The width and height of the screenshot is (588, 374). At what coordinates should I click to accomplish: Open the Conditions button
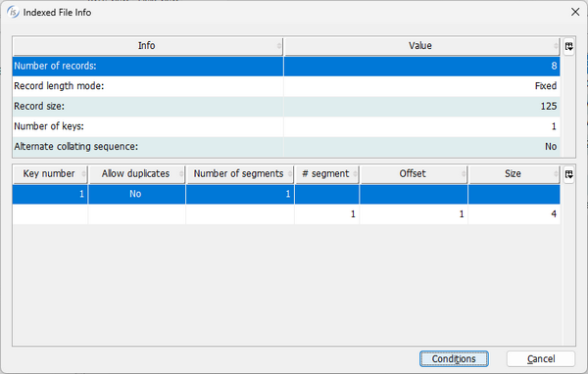coord(454,358)
